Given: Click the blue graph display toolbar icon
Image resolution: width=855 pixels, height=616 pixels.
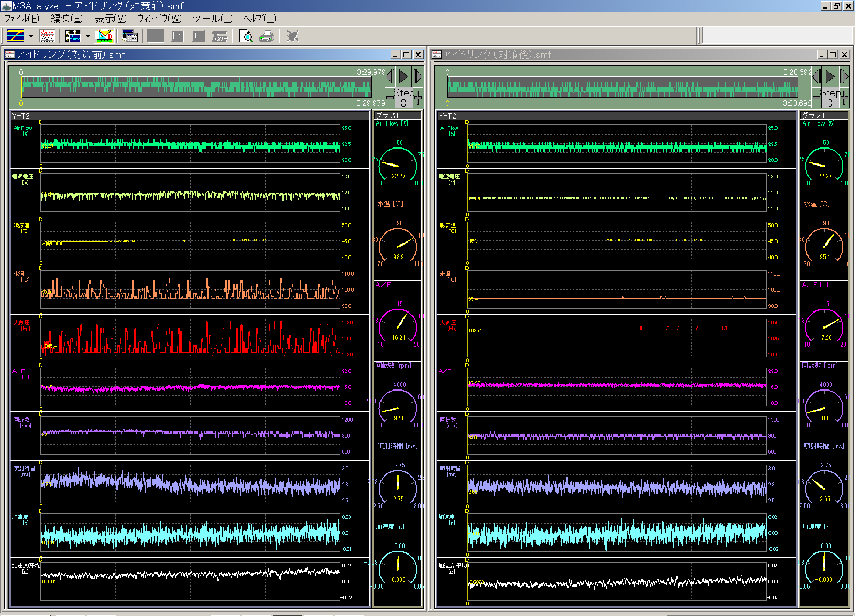Looking at the screenshot, I should click(15, 36).
